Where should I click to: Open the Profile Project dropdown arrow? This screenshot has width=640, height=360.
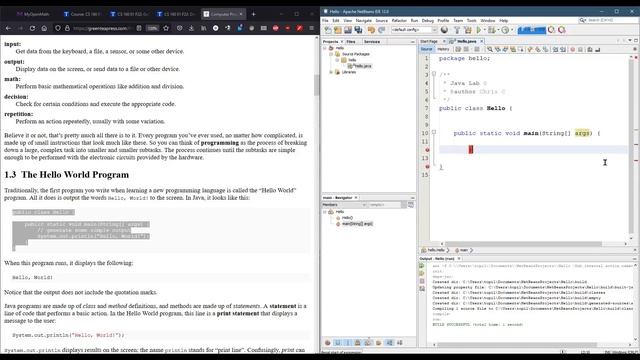512,30
